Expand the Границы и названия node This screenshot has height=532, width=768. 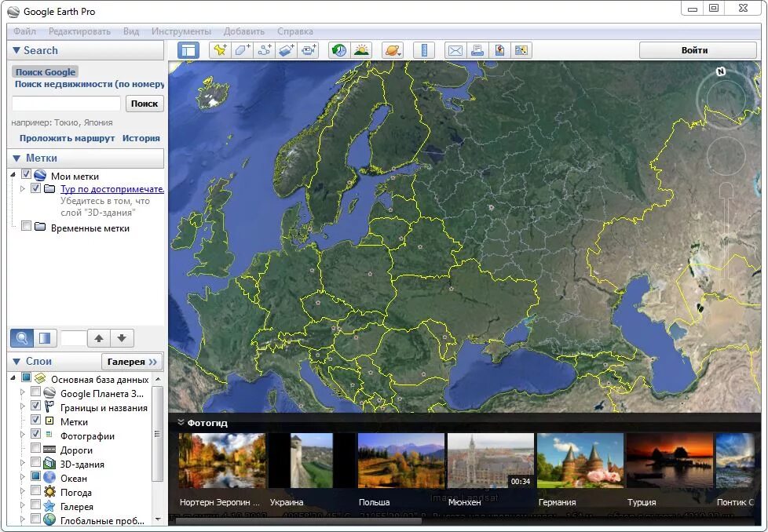(x=22, y=406)
